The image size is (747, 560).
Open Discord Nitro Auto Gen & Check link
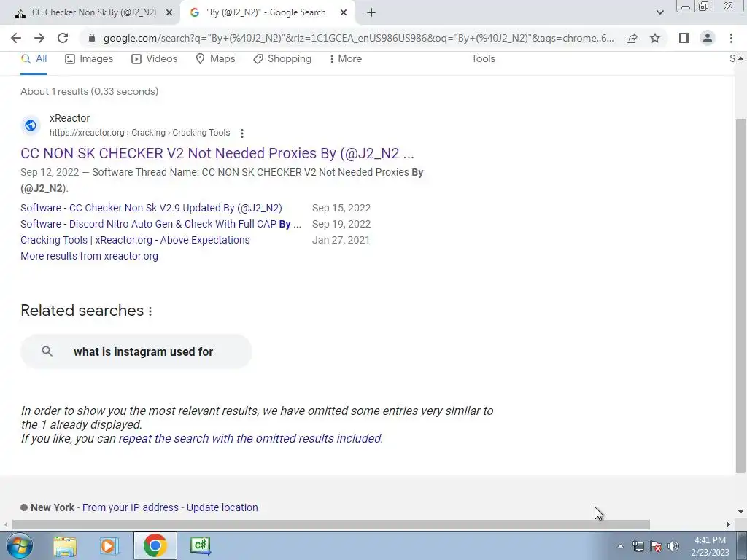160,225
